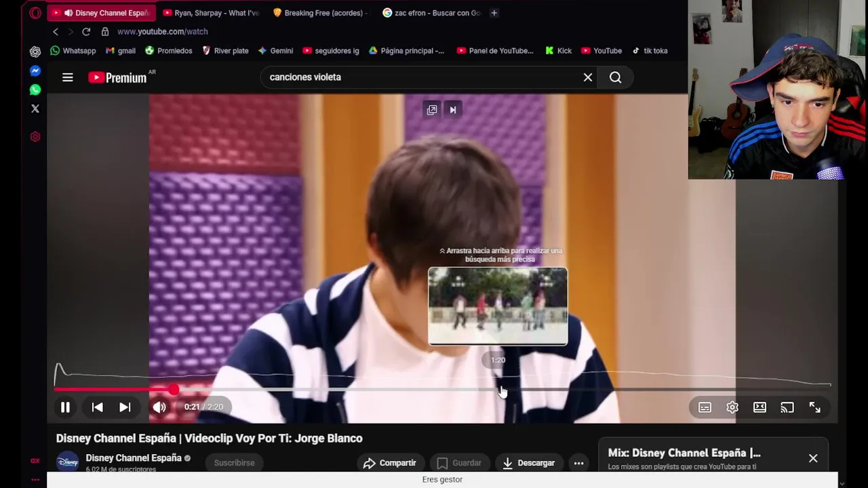Close the Mix: Disney Channel España panel
This screenshot has height=488, width=868.
[813, 458]
